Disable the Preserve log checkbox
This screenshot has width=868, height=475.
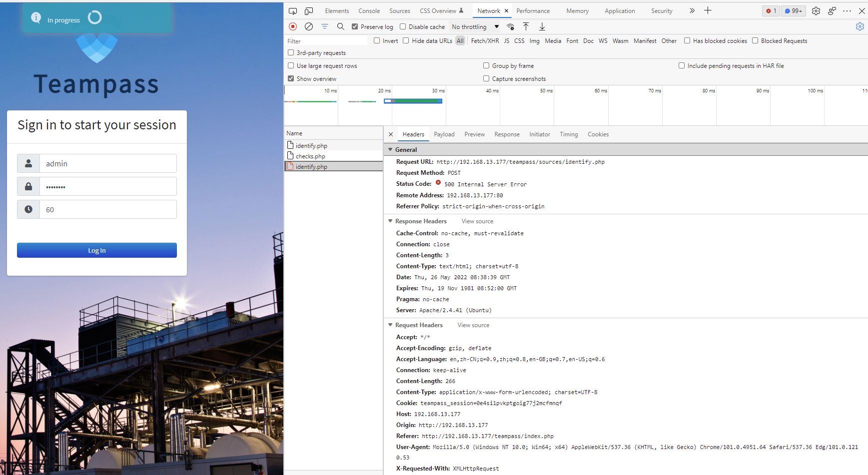pos(355,26)
